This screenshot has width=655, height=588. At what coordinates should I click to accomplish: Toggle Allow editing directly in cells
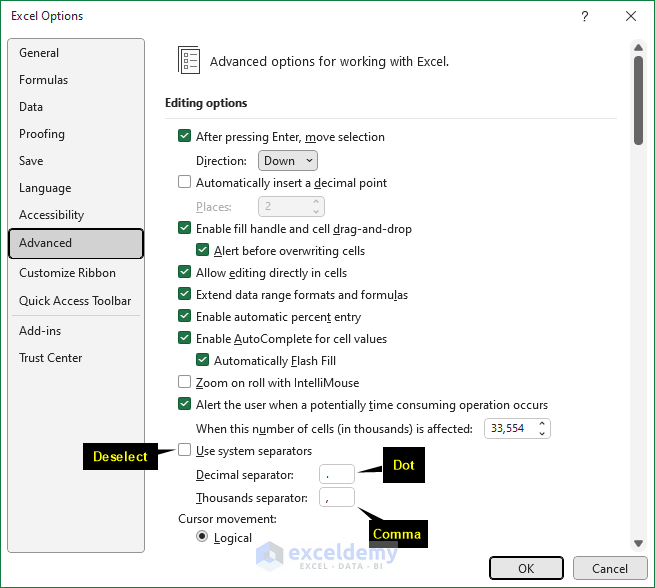coord(184,272)
